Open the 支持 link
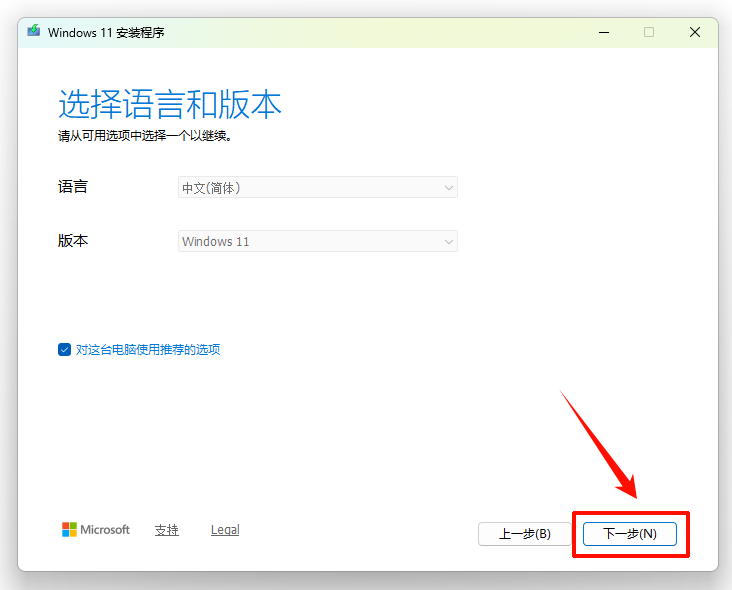The height and width of the screenshot is (590, 732). pos(167,530)
